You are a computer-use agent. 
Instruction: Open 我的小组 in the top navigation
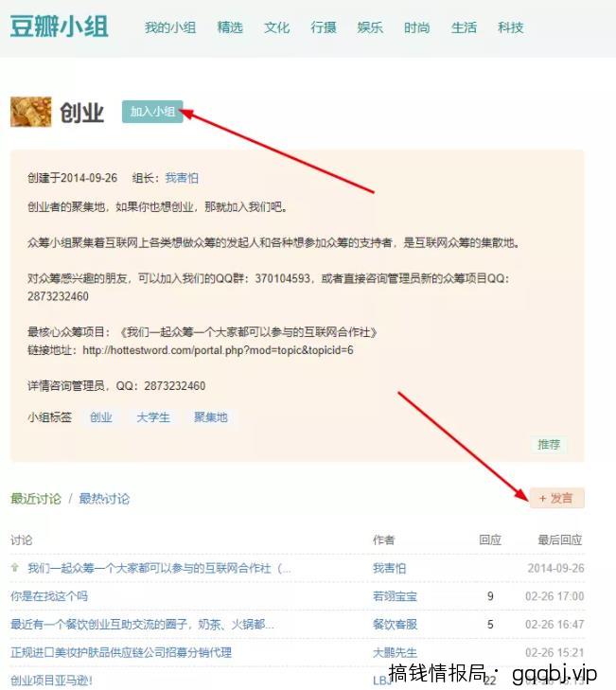[170, 27]
